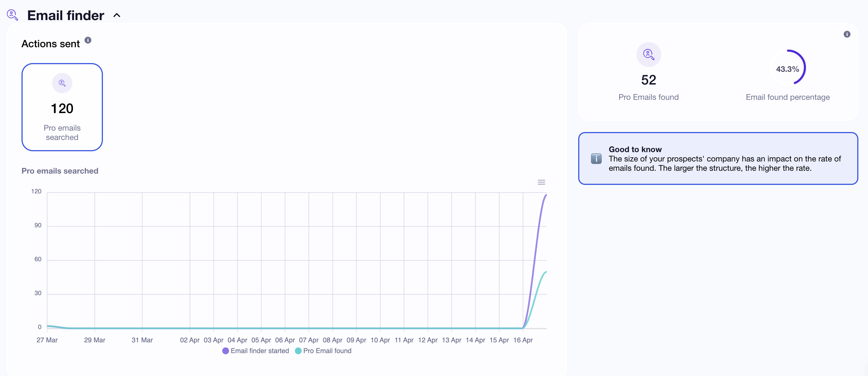Click the 09 Apr x-axis label
The height and width of the screenshot is (376, 868).
[x=356, y=340]
